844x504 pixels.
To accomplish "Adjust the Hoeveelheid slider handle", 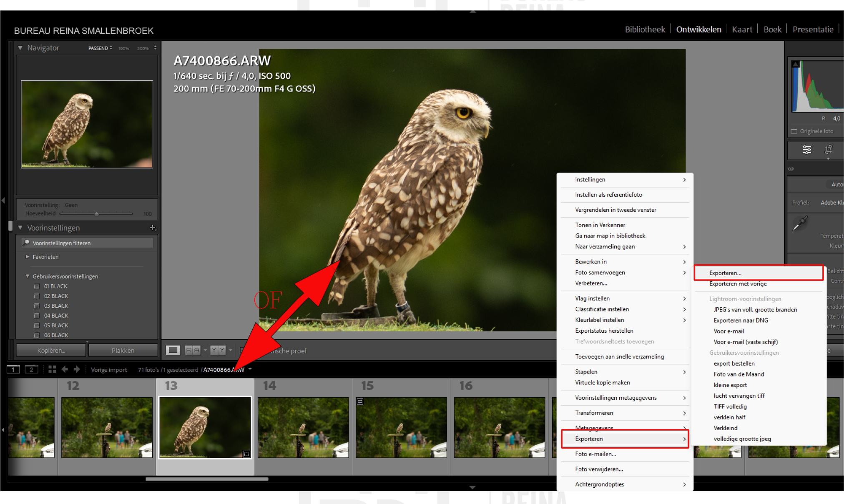I will click(97, 214).
